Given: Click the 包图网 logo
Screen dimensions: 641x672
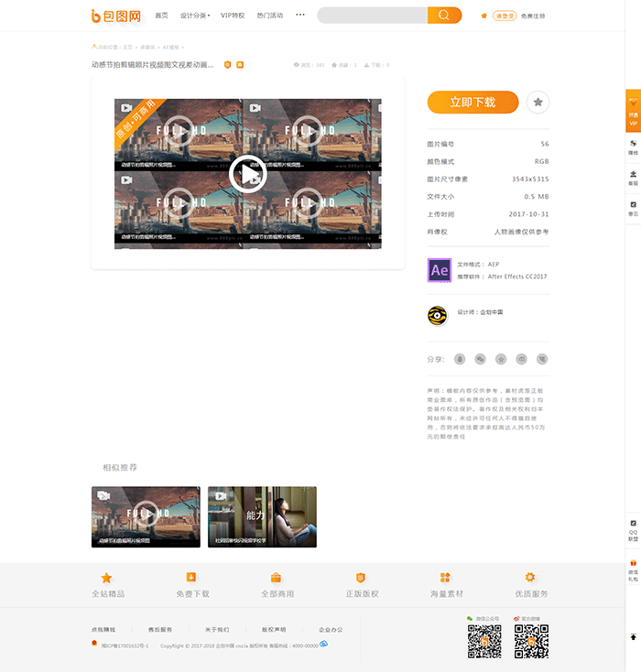Looking at the screenshot, I should point(116,16).
